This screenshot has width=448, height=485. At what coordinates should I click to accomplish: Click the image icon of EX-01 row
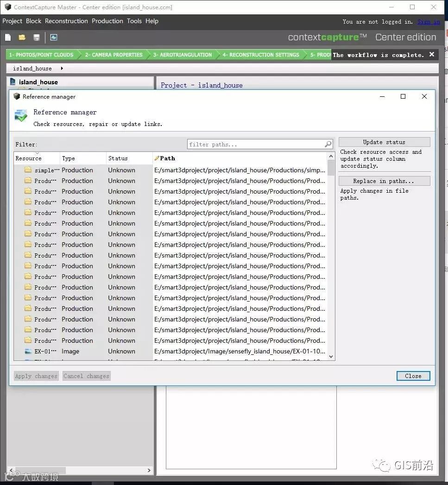tap(28, 351)
